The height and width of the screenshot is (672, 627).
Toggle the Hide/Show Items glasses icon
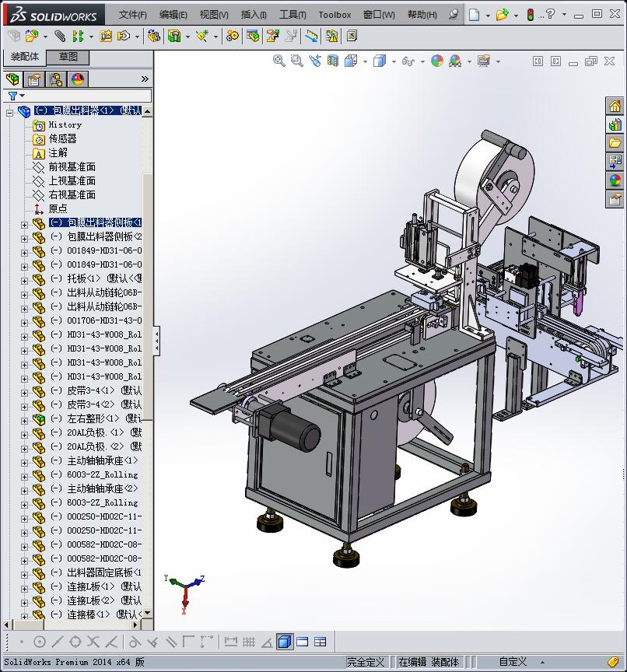408,61
